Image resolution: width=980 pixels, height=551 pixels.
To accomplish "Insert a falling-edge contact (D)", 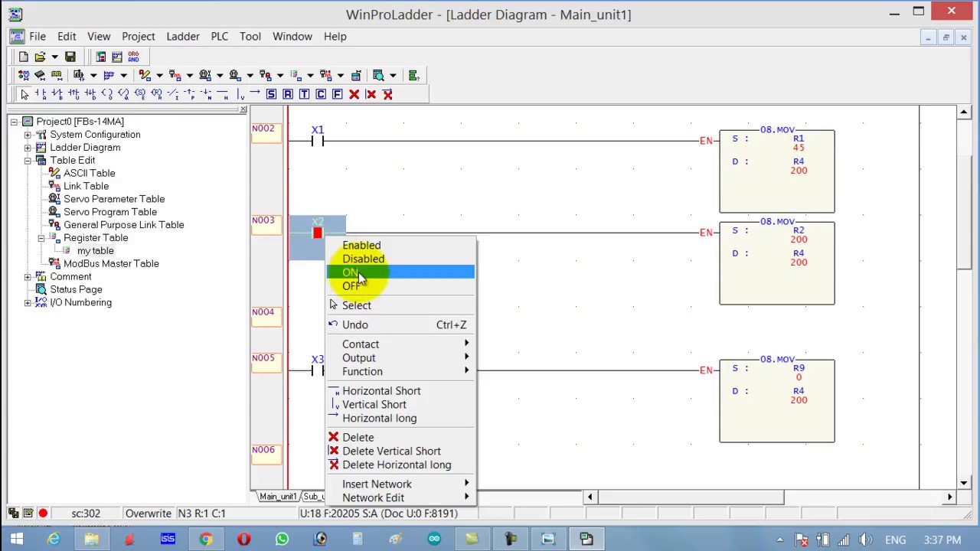I will 90,94.
